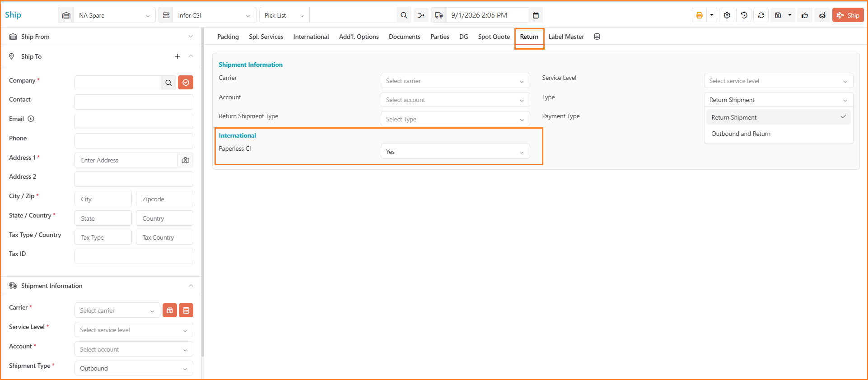Click the orange gift-box icon beside Carrier
Image resolution: width=868 pixels, height=380 pixels.
point(170,310)
